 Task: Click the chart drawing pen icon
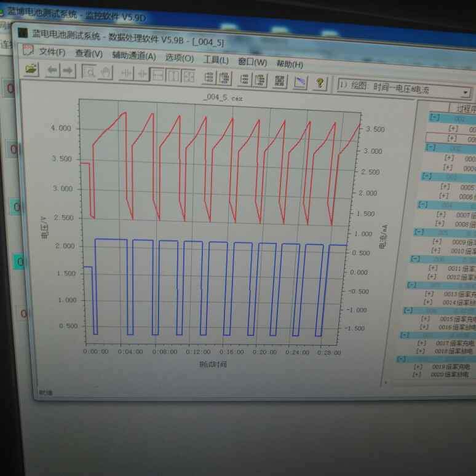(x=300, y=82)
